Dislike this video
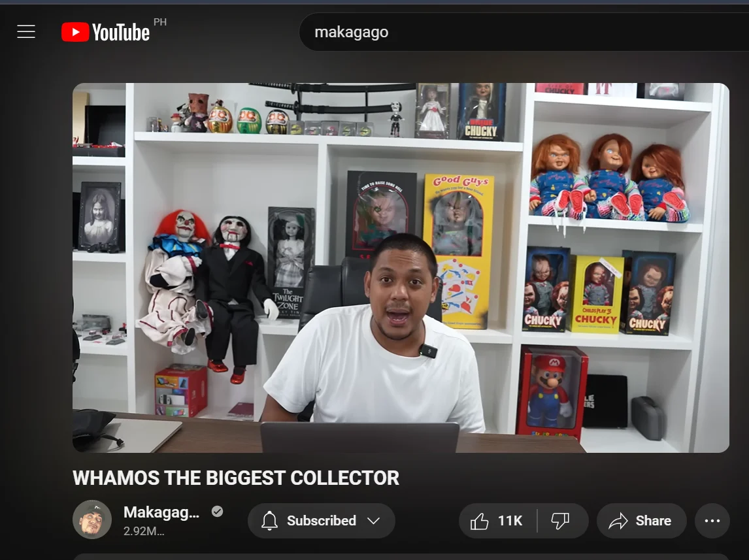Screen dimensions: 749x560 (x=562, y=520)
